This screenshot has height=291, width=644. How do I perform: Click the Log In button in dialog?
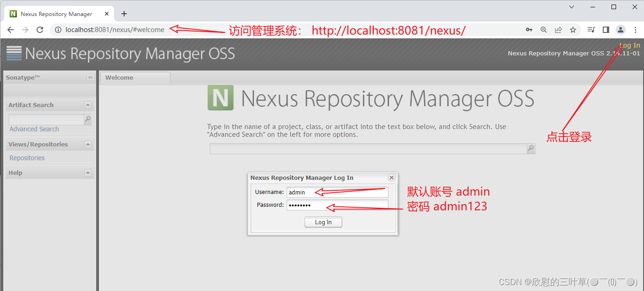point(323,222)
